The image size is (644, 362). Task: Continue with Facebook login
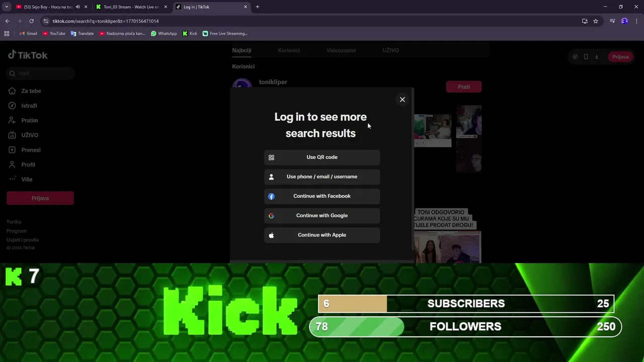pos(322,196)
